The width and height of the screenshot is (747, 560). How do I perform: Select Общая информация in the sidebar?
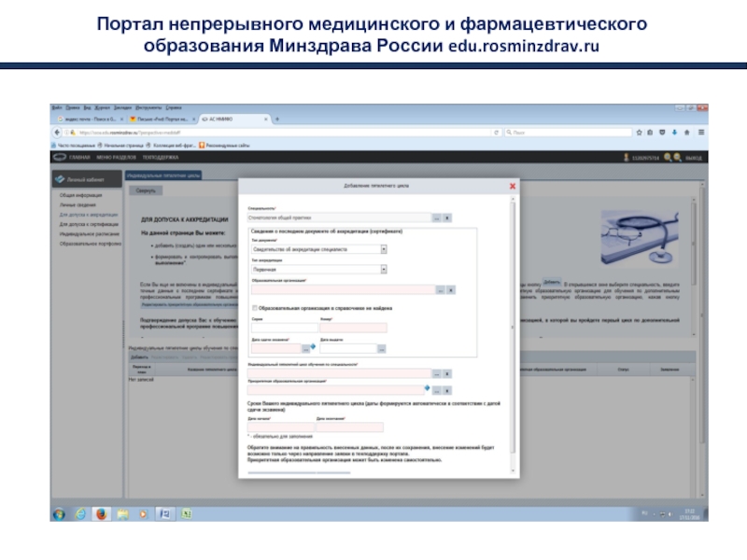pos(80,195)
